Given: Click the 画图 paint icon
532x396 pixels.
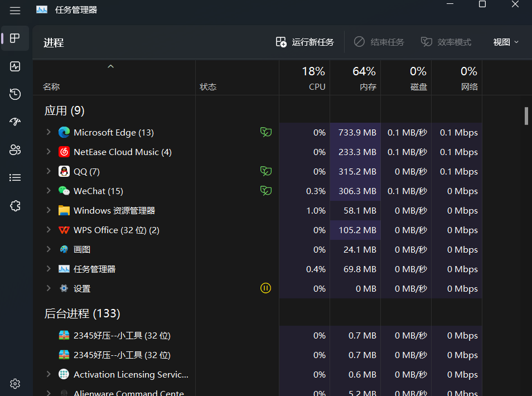Looking at the screenshot, I should click(x=64, y=249).
